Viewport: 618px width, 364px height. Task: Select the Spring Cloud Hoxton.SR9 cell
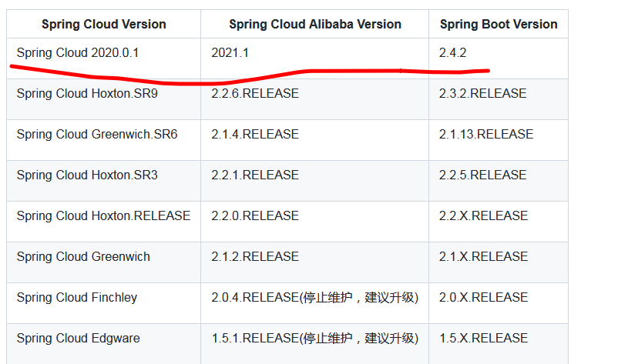86,94
